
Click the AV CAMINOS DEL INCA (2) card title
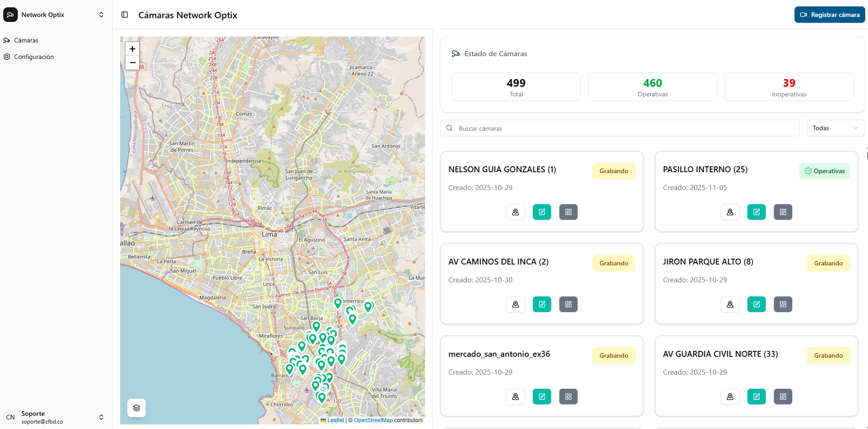pos(498,262)
